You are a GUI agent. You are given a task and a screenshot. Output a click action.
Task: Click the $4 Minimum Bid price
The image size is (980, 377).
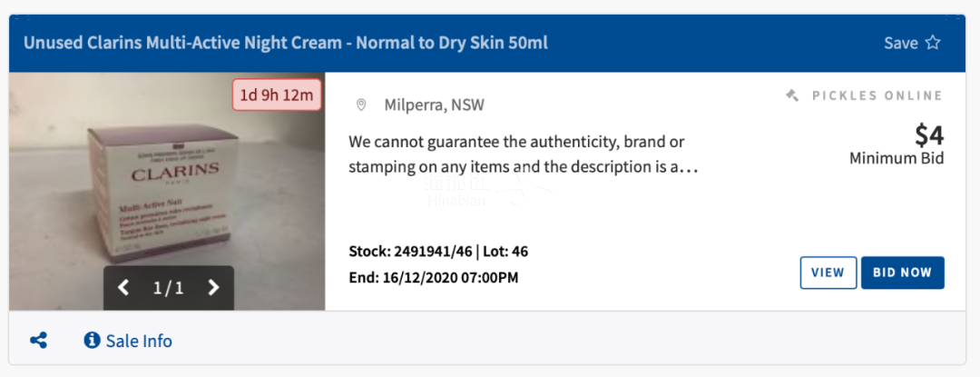point(897,145)
